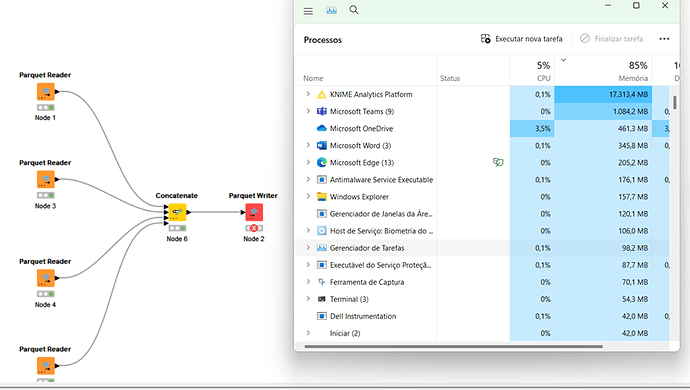Click the Dell Instrumentation icon

(x=322, y=316)
